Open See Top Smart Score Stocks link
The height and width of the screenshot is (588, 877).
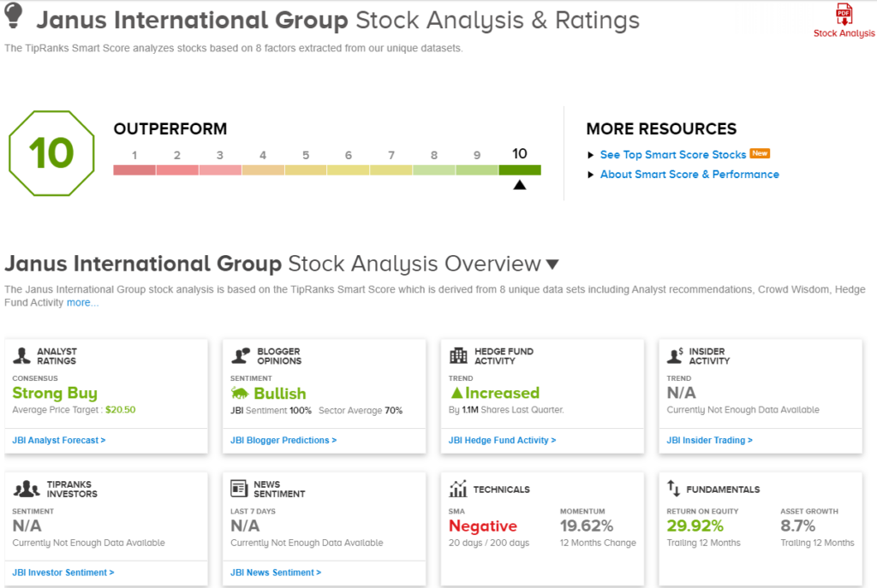[673, 155]
